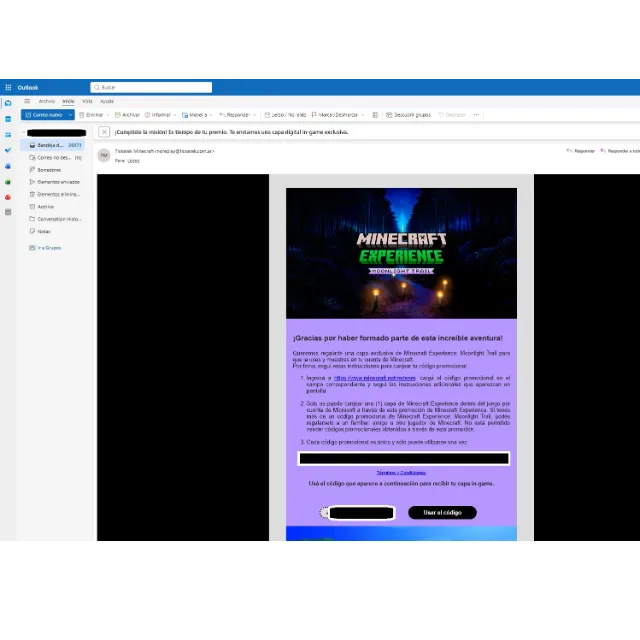Open the Términos y Condiciones link
The width and height of the screenshot is (640, 640).
(x=401, y=473)
